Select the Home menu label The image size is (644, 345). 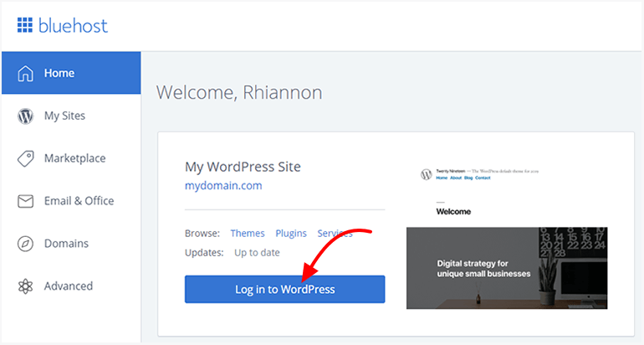pyautogui.click(x=59, y=73)
